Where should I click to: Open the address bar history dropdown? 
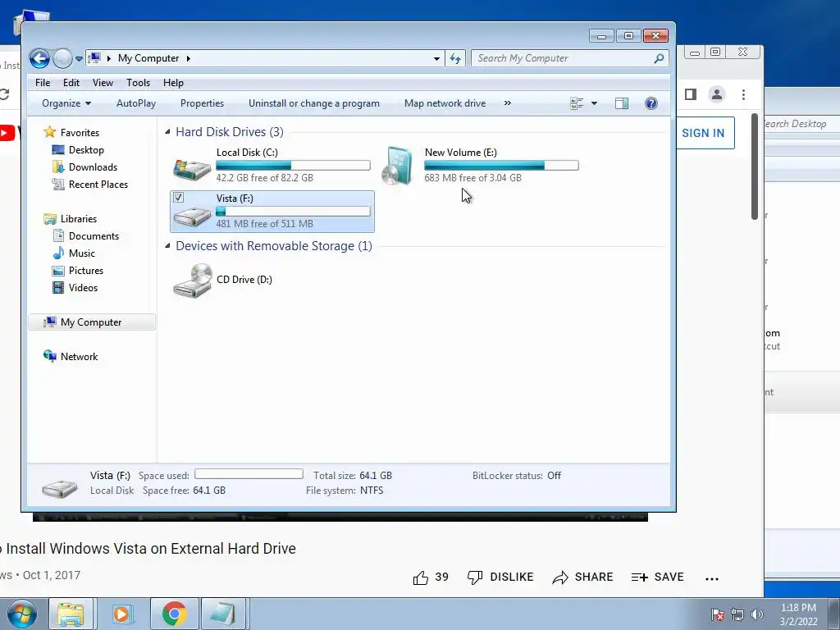click(436, 59)
